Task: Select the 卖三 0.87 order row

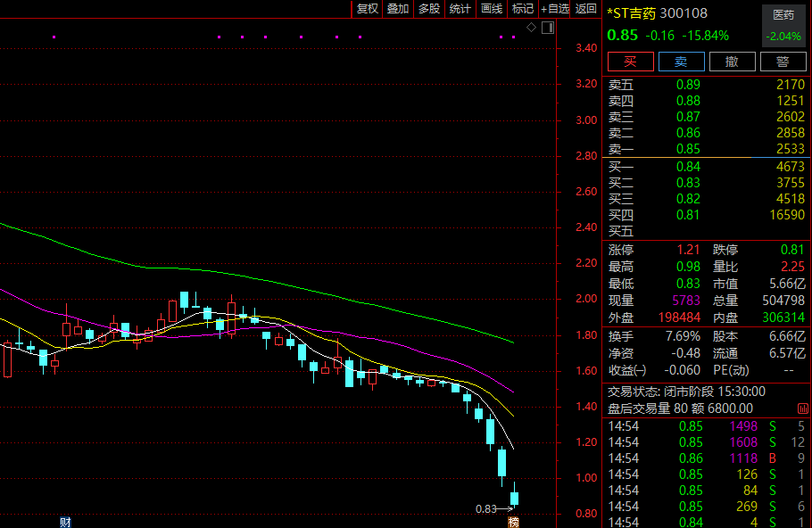Action: 707,117
